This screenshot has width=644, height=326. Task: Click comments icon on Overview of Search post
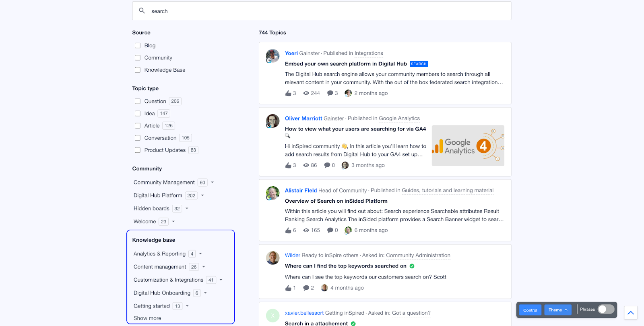[x=330, y=230]
